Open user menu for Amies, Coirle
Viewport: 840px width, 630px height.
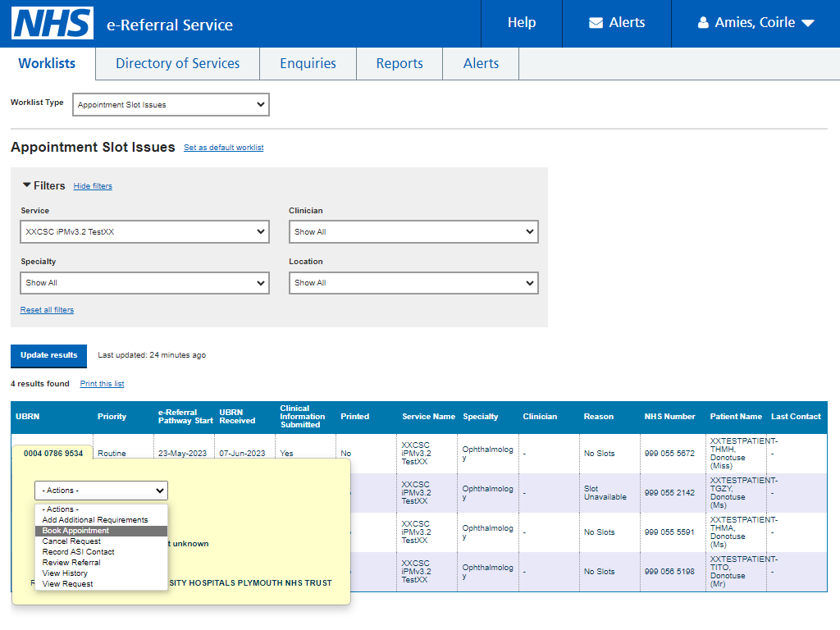tap(756, 22)
